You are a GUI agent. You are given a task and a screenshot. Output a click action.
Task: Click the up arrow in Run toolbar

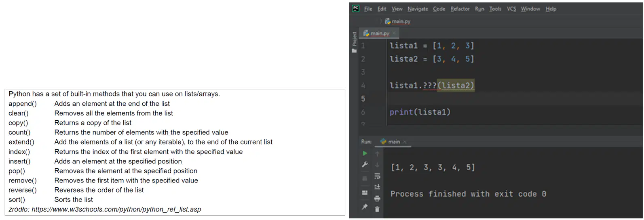(x=377, y=153)
